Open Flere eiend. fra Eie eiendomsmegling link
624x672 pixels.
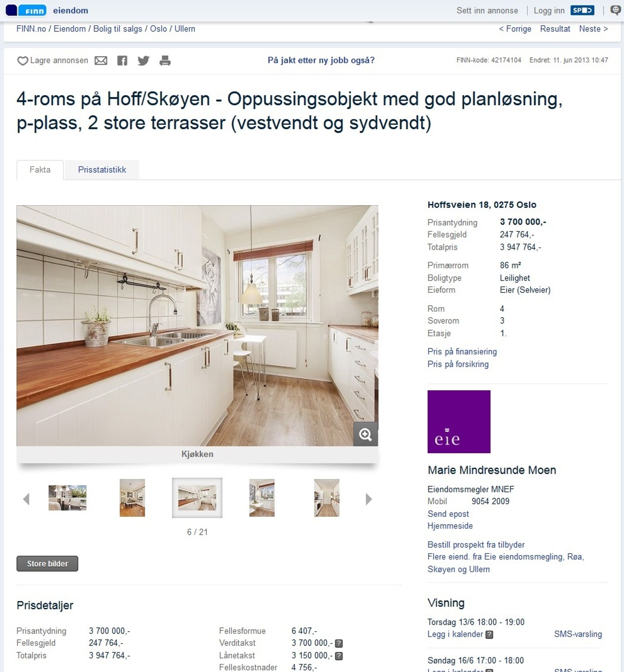point(506,563)
